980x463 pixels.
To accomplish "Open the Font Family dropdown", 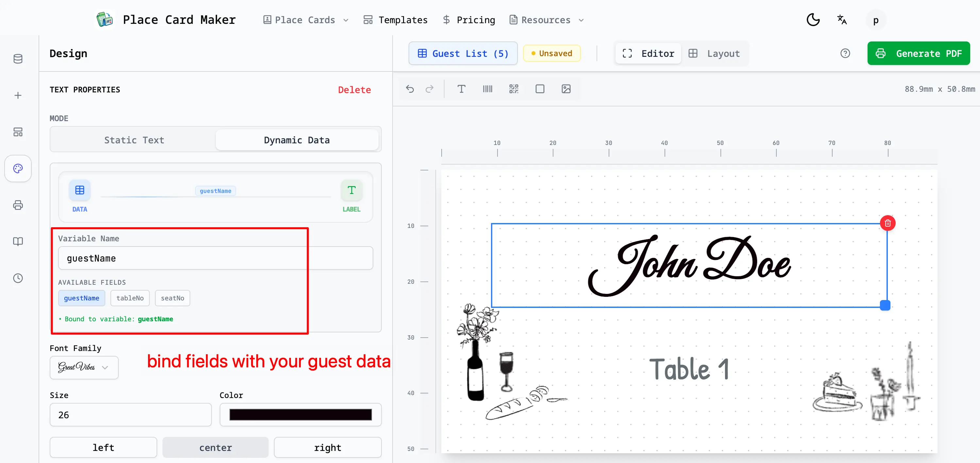I will (84, 367).
